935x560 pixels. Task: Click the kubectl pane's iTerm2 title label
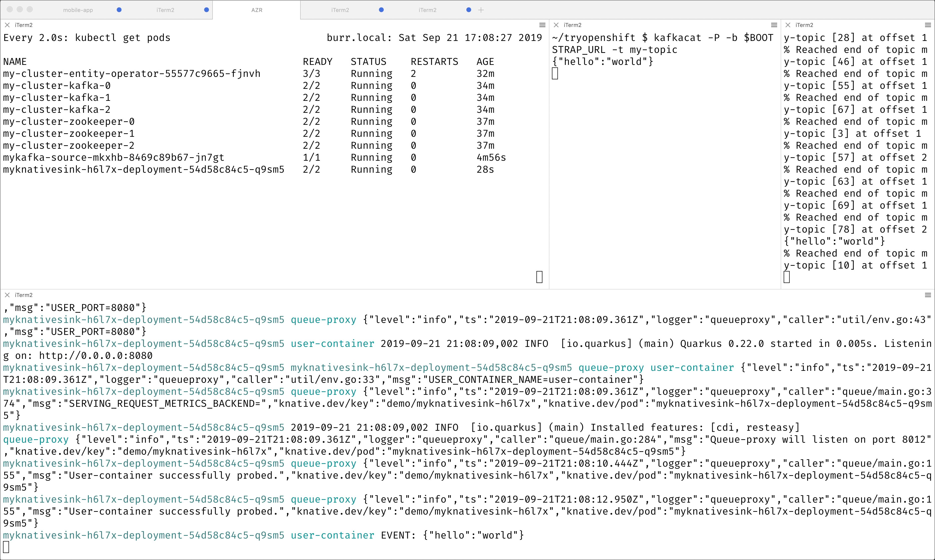click(23, 25)
